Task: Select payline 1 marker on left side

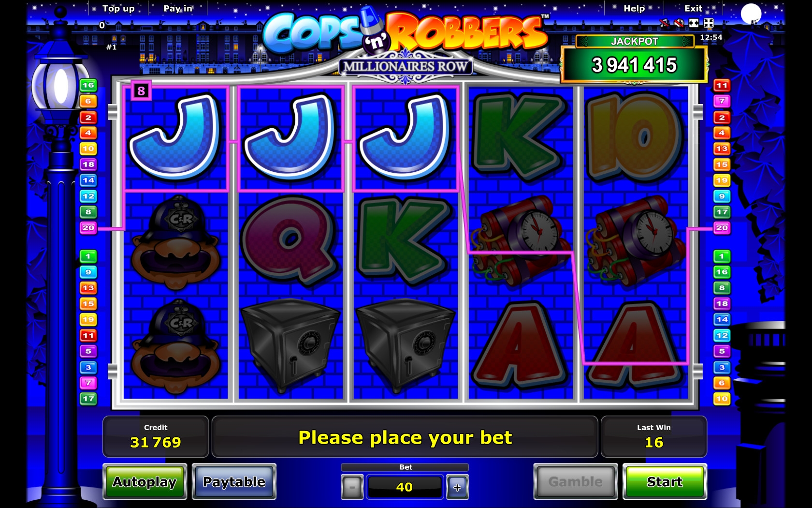Action: click(88, 256)
